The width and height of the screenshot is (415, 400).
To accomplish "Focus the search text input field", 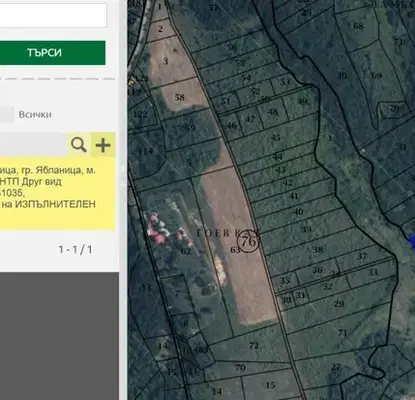I will click(53, 15).
